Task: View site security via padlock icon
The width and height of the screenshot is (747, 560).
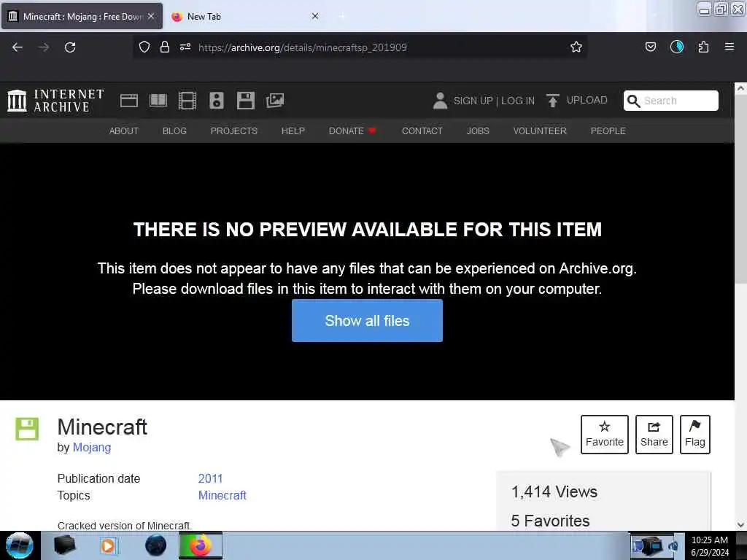Action: [165, 47]
